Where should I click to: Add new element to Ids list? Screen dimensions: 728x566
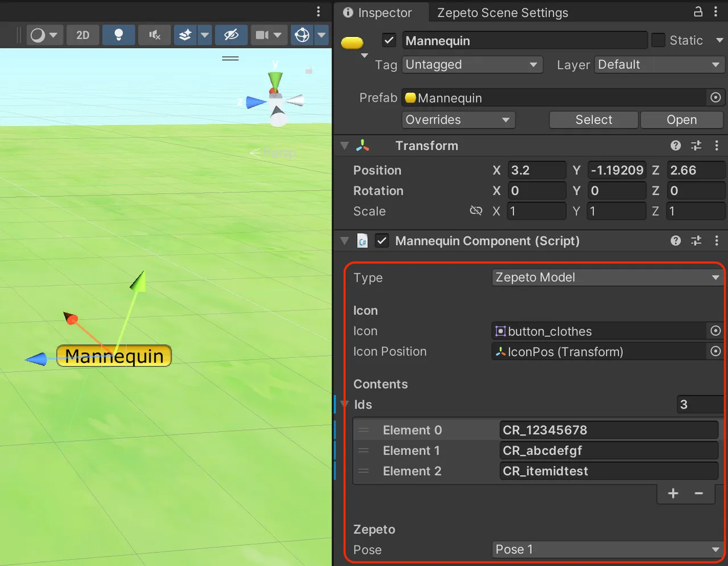click(x=673, y=493)
